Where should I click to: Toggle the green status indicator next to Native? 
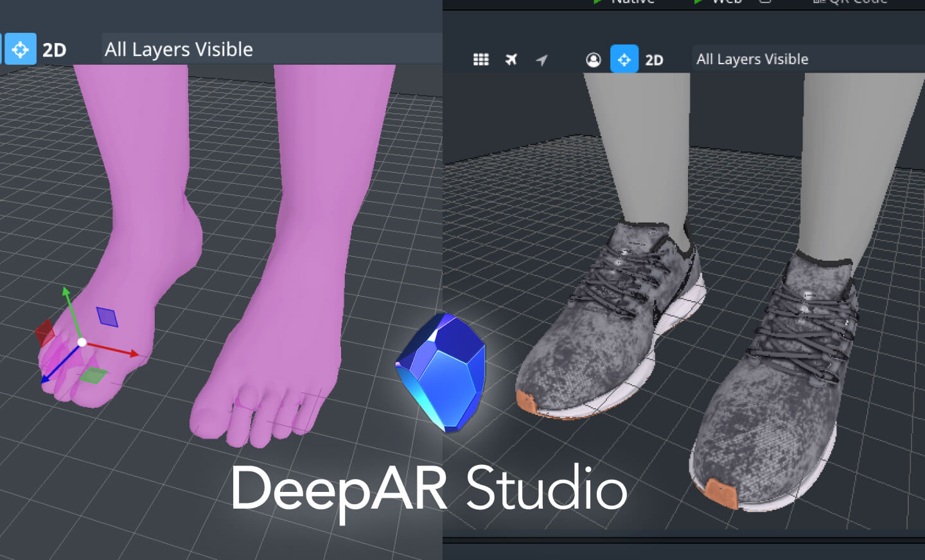597,3
